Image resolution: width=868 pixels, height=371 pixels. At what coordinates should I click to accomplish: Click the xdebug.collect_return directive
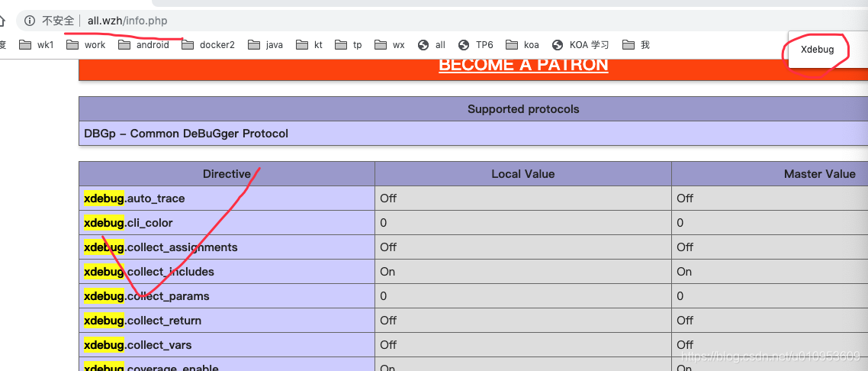pos(143,321)
